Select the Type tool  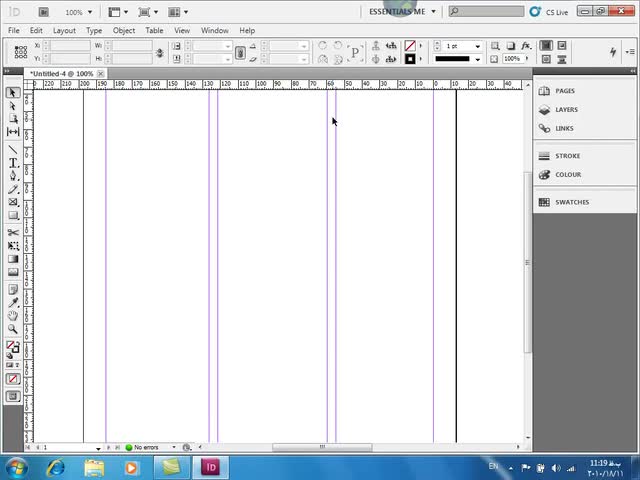pos(13,163)
